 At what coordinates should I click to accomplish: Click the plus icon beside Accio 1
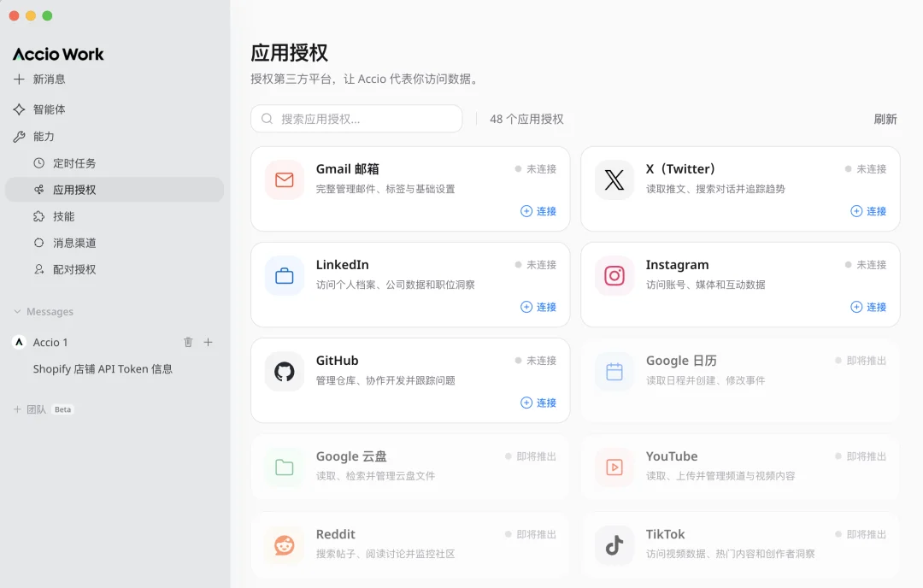209,341
